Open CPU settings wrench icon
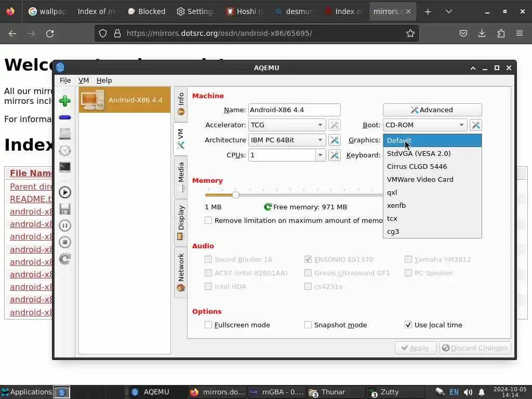 pyautogui.click(x=334, y=155)
